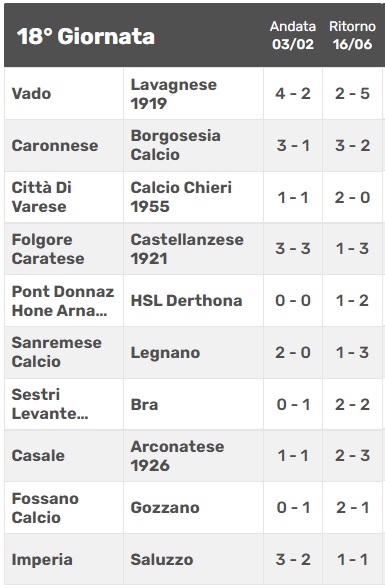Open Imperia Saluzzo andata result 3 - 2
Screen dimensions: 385x588
pyautogui.click(x=293, y=560)
